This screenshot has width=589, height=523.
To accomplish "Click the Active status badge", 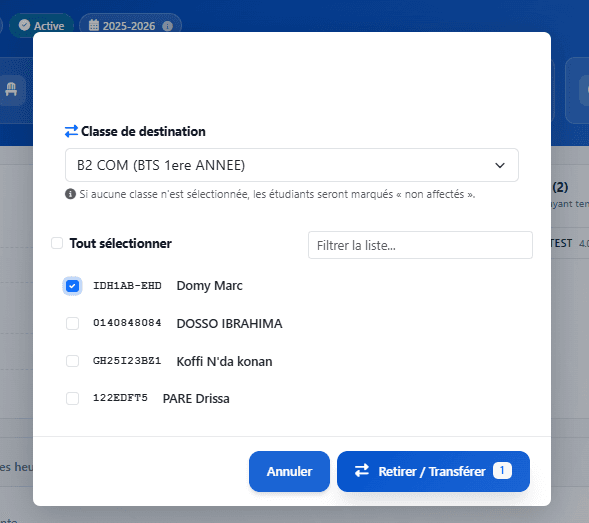I will coord(41,26).
